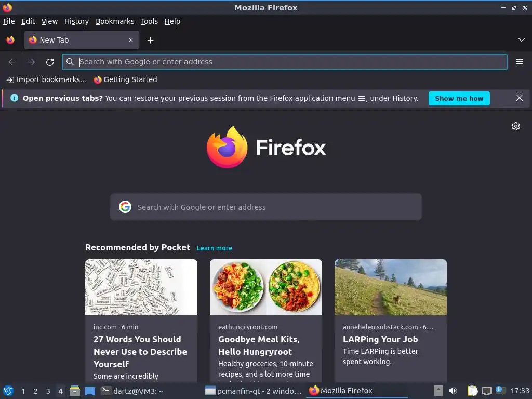Screen dimensions: 532x399
Task: Open the File menu
Action: (9, 21)
